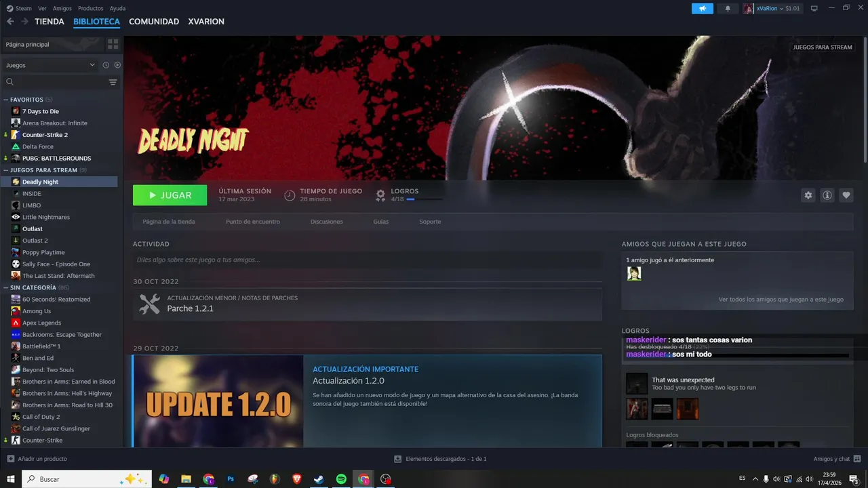Open the Juegos filter dropdown
Image resolution: width=868 pixels, height=488 pixels.
[x=50, y=65]
